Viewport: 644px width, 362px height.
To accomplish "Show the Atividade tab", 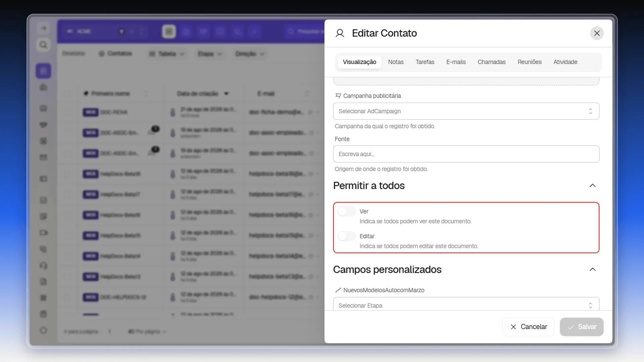I will (x=565, y=62).
